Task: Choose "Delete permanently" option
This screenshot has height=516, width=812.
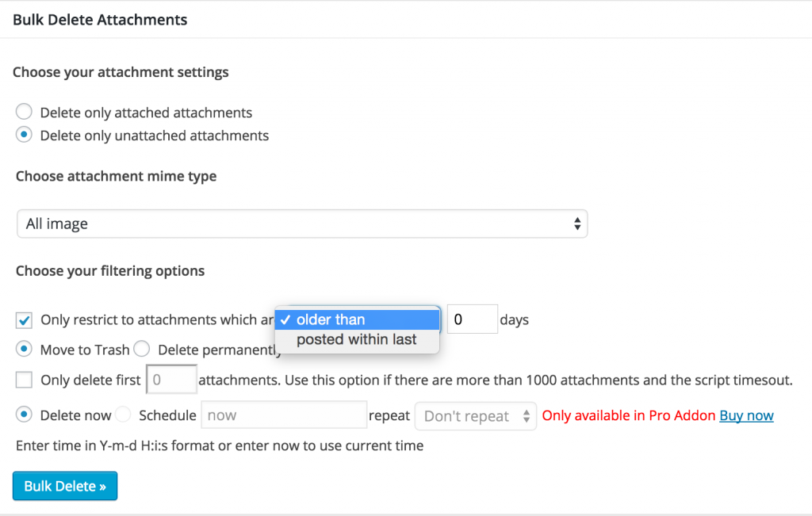Action: 141,349
